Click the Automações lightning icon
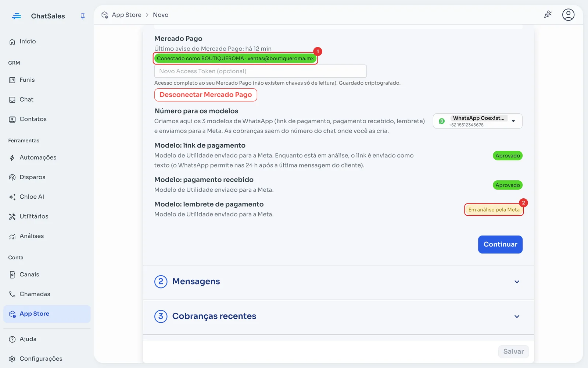This screenshot has height=368, width=588. tap(12, 158)
